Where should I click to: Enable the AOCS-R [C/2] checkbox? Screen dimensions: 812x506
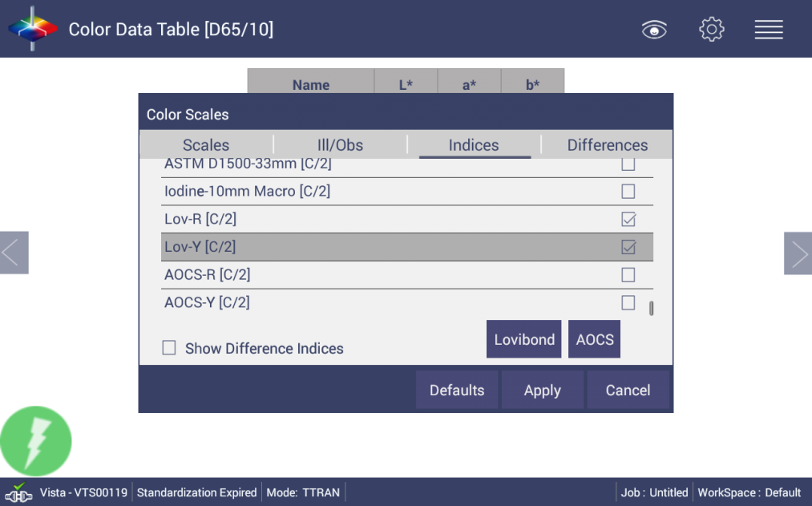[628, 275]
